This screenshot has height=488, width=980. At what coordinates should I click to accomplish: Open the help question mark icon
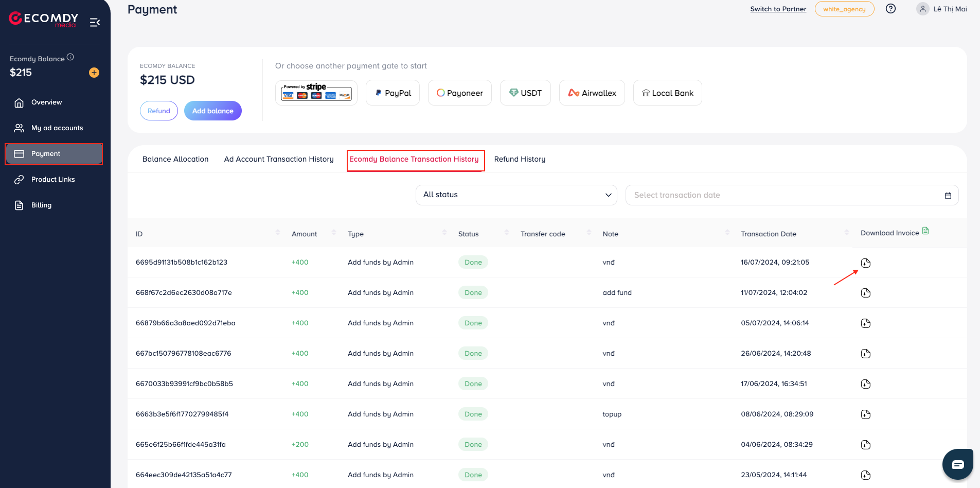[891, 9]
